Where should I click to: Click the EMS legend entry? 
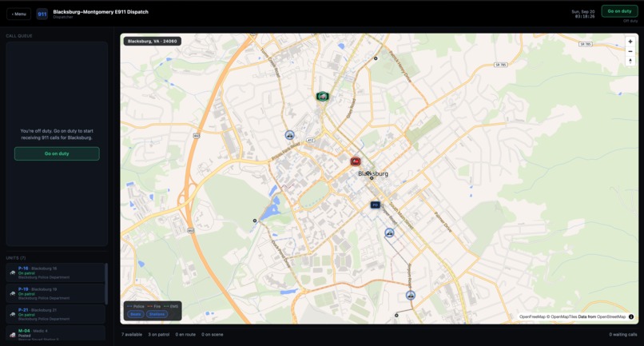click(x=171, y=307)
